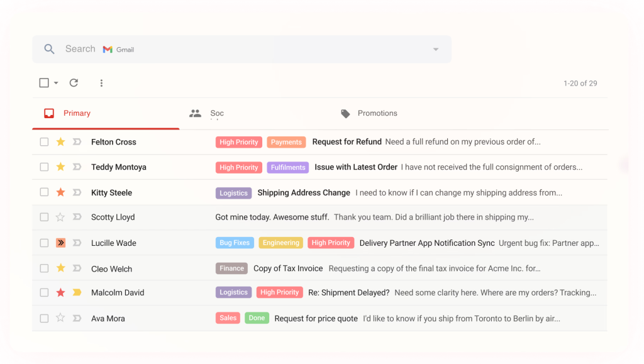Image resolution: width=644 pixels, height=364 pixels.
Task: Select the Ava Mora email checkbox
Action: [x=44, y=319]
